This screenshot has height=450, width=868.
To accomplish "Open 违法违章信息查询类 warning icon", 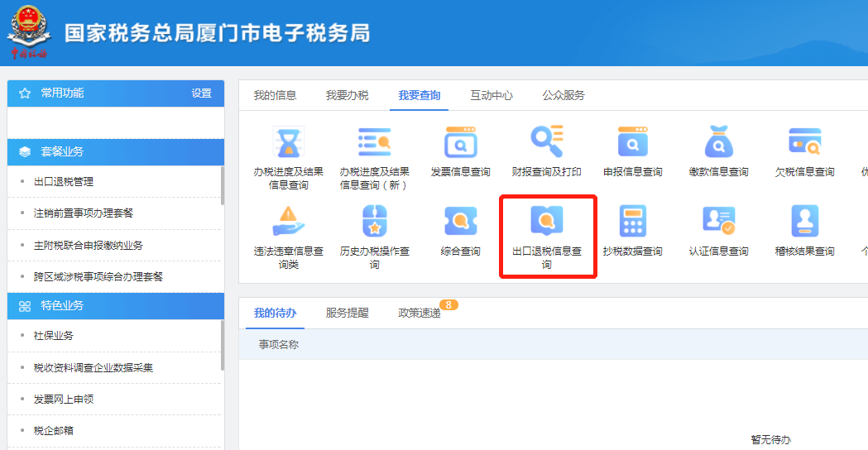I will [289, 222].
